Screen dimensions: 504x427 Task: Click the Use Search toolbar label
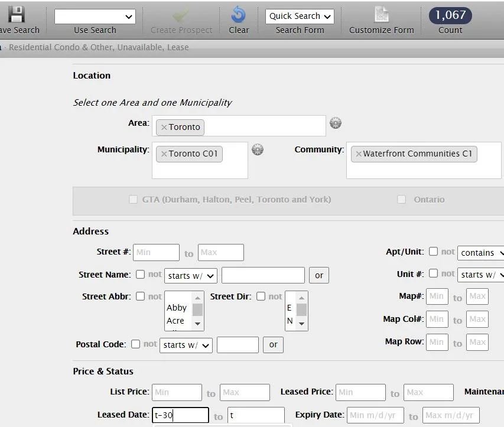95,30
